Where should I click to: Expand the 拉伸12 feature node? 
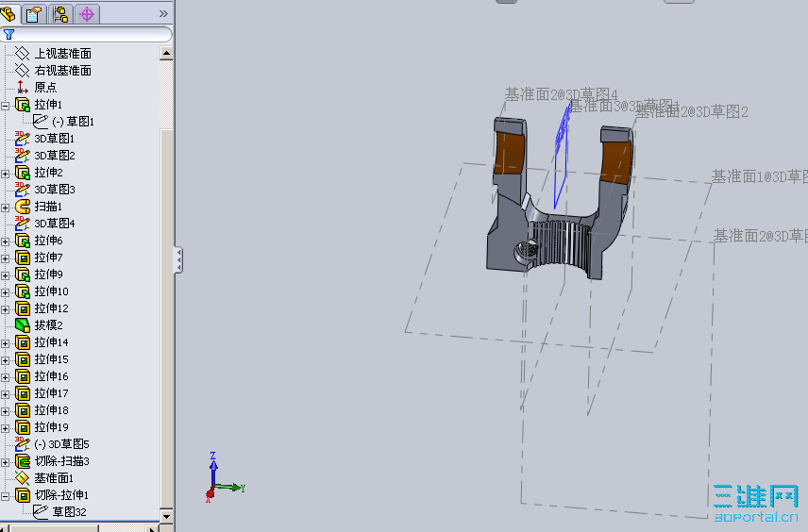click(x=5, y=310)
